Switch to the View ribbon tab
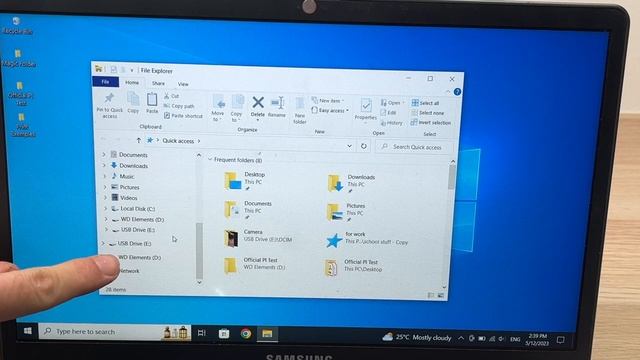640x360 pixels. coord(183,84)
